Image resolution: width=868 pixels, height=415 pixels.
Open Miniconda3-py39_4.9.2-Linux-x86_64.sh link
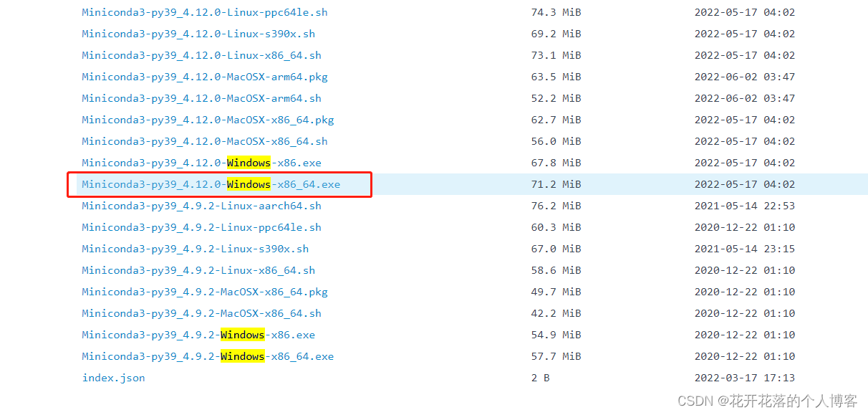pyautogui.click(x=198, y=270)
